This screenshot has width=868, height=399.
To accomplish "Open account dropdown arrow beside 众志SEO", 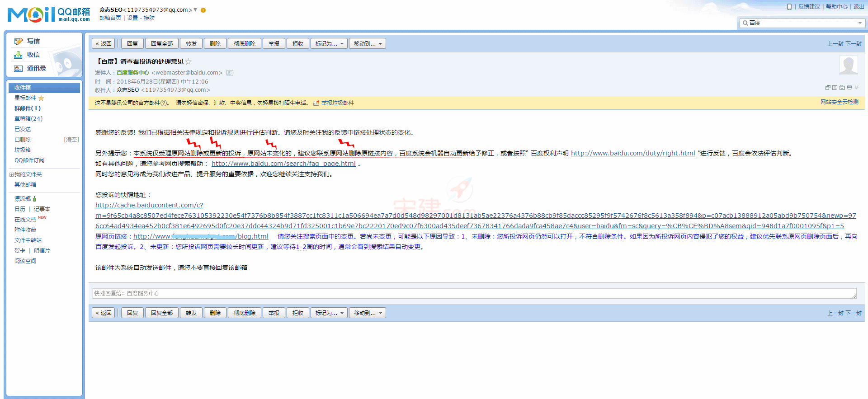I will click(195, 9).
